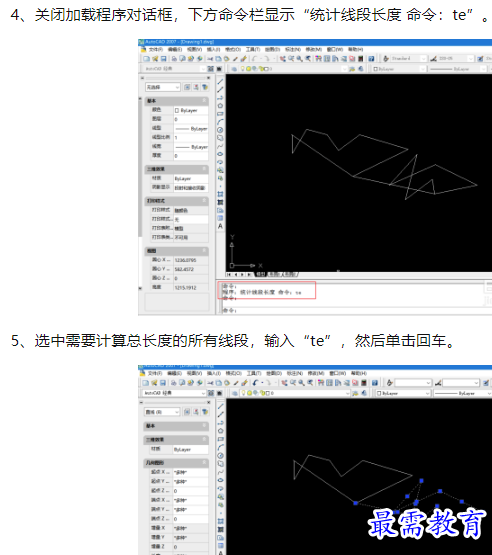Screen dimensions: 492x555
Task: Open 文件(F) menu in step 4 screenshot
Action: [x=155, y=50]
